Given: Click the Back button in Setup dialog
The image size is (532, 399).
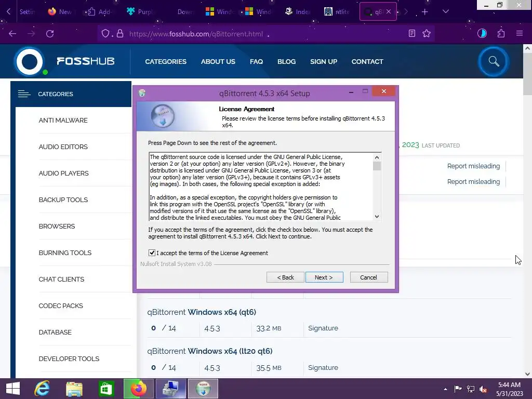Looking at the screenshot, I should tap(285, 277).
